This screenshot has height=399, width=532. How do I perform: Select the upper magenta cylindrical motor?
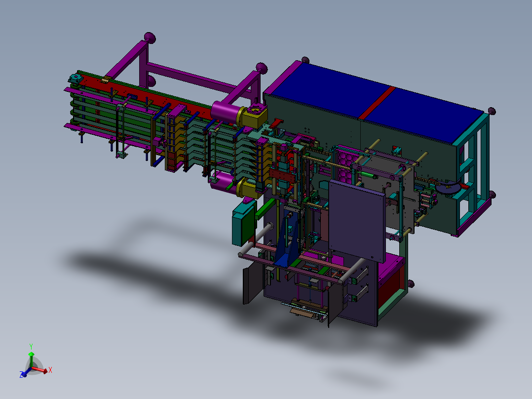coord(225,112)
